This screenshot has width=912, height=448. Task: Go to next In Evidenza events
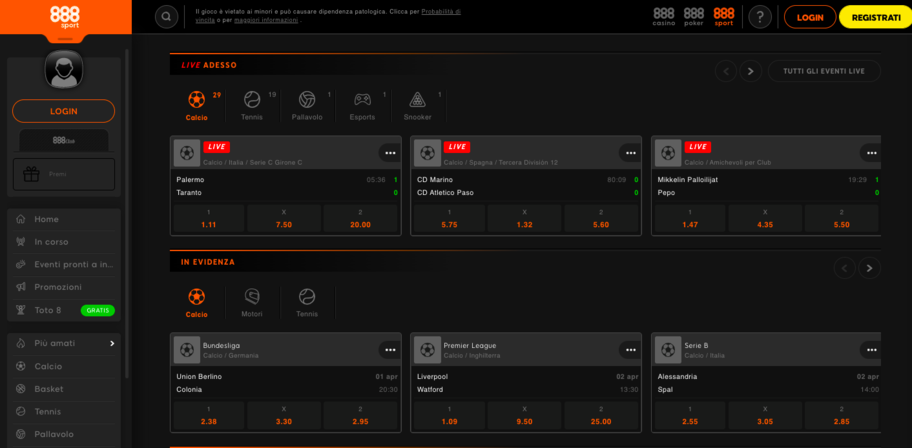[870, 268]
